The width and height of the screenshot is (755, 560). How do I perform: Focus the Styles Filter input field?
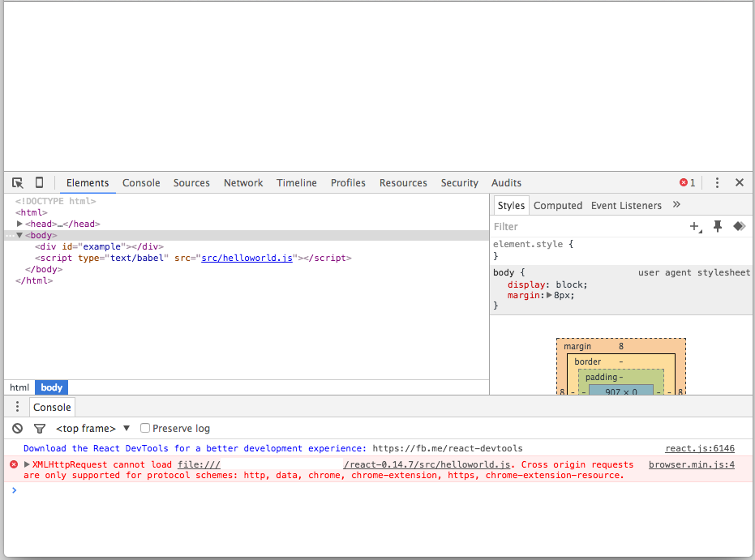(587, 227)
